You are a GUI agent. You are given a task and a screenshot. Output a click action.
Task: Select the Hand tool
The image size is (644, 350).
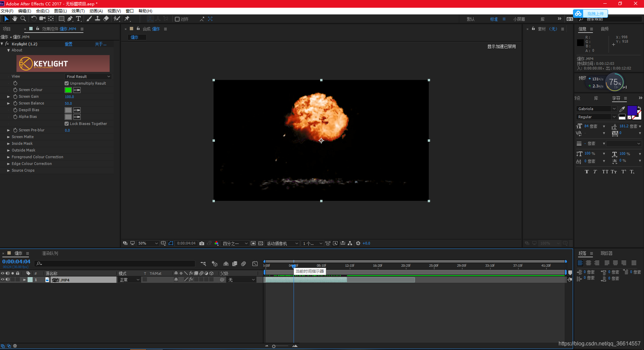pyautogui.click(x=15, y=19)
